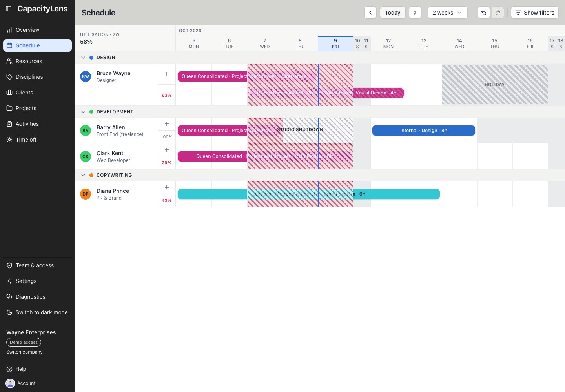The width and height of the screenshot is (565, 392).
Task: Advance to next period with right chevron
Action: 415,13
